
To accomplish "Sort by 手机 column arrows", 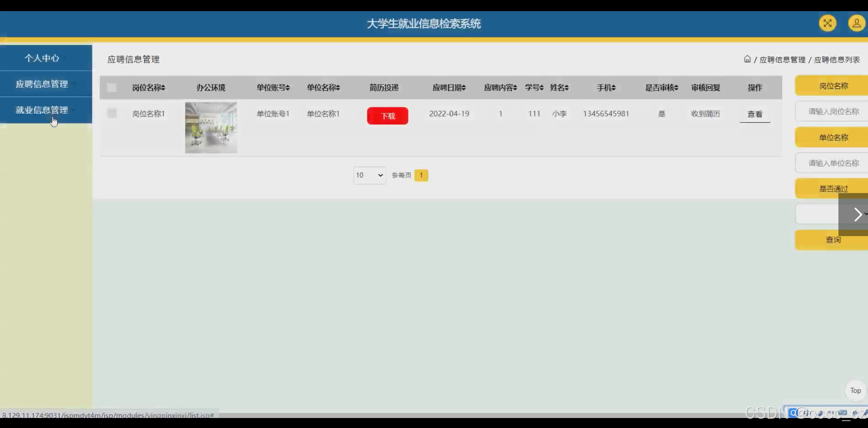I will (x=614, y=88).
